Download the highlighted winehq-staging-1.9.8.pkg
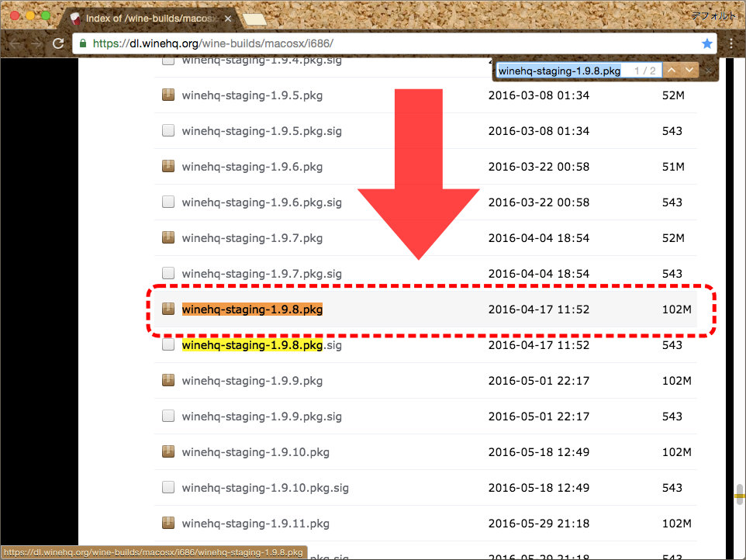746x560 pixels. point(252,309)
